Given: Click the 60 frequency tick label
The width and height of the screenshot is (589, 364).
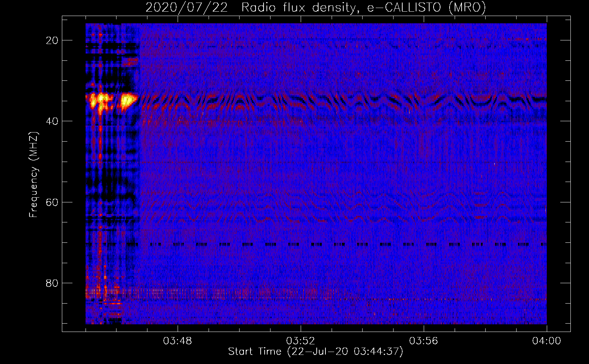Looking at the screenshot, I should [x=52, y=202].
